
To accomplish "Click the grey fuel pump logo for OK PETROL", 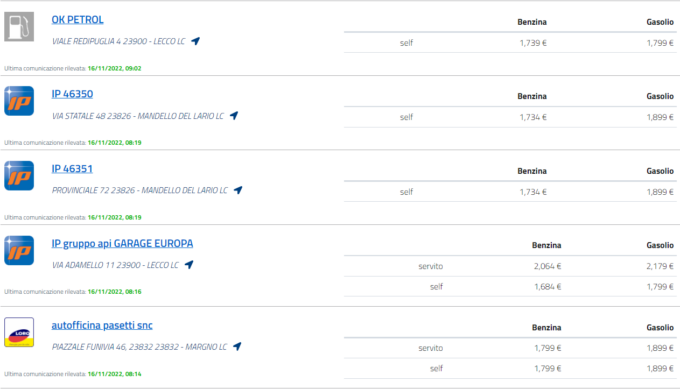I will pos(19,26).
